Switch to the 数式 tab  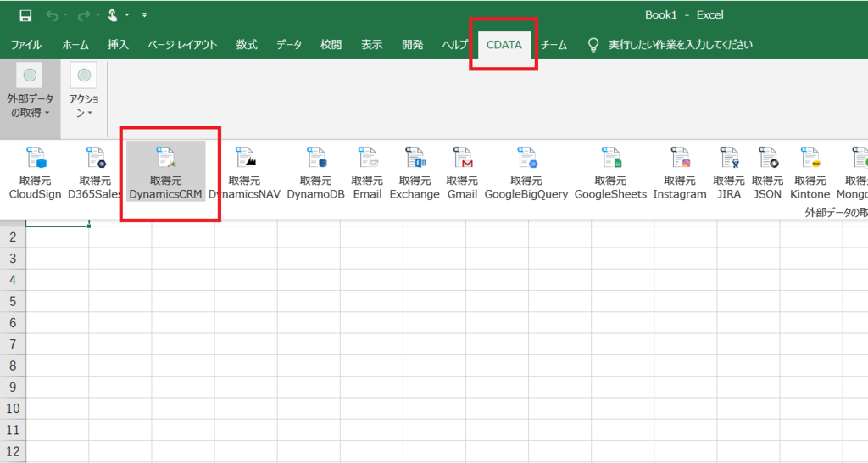tap(247, 45)
